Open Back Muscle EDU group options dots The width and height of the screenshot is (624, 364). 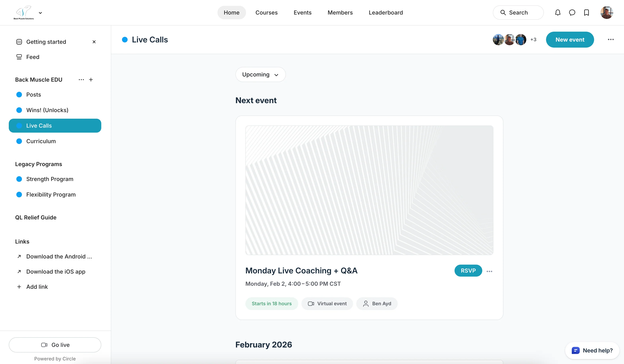pos(81,80)
